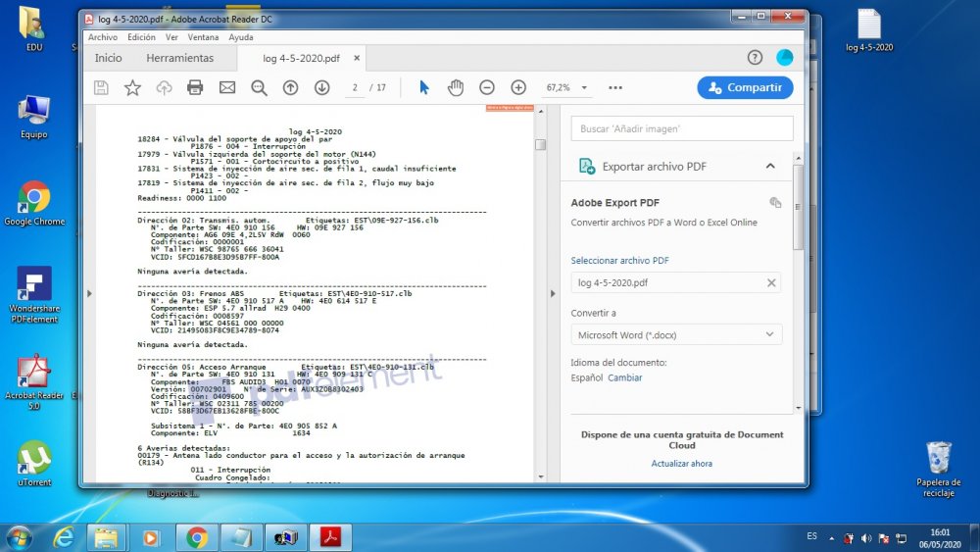Open Acrobat Reader desktop shortcut
The height and width of the screenshot is (552, 980).
pos(34,382)
